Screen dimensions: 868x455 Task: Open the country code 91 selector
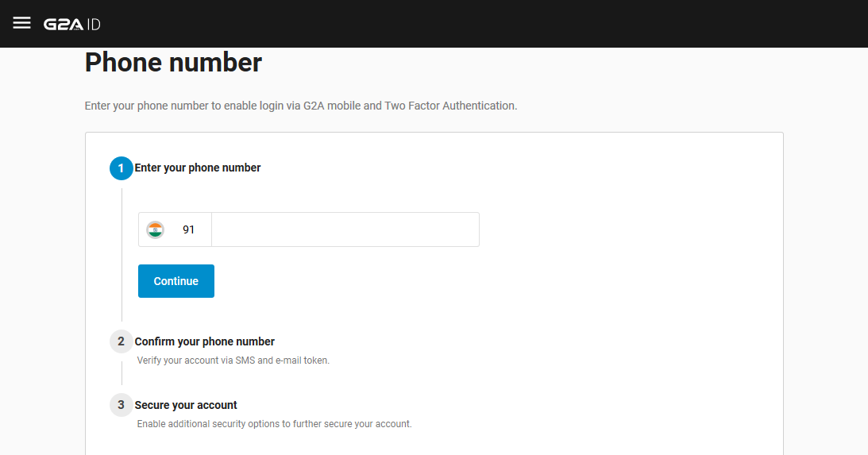pos(175,229)
